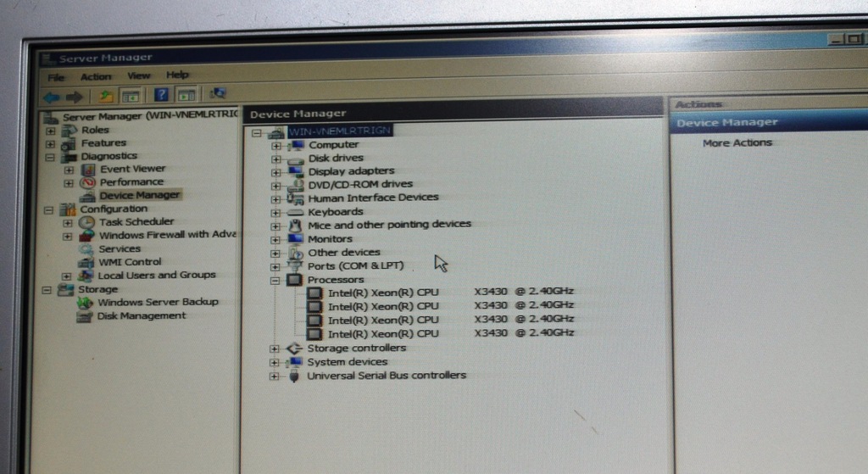
Task: Click the Scan for hardware changes icon
Action: tap(218, 93)
